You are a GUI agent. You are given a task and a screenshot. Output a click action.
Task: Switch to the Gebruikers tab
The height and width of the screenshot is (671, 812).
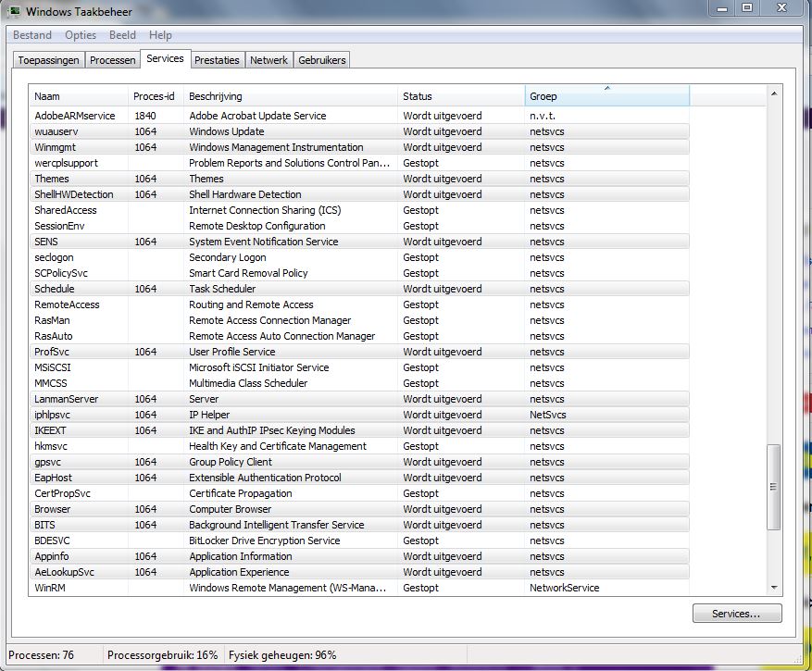[x=321, y=60]
